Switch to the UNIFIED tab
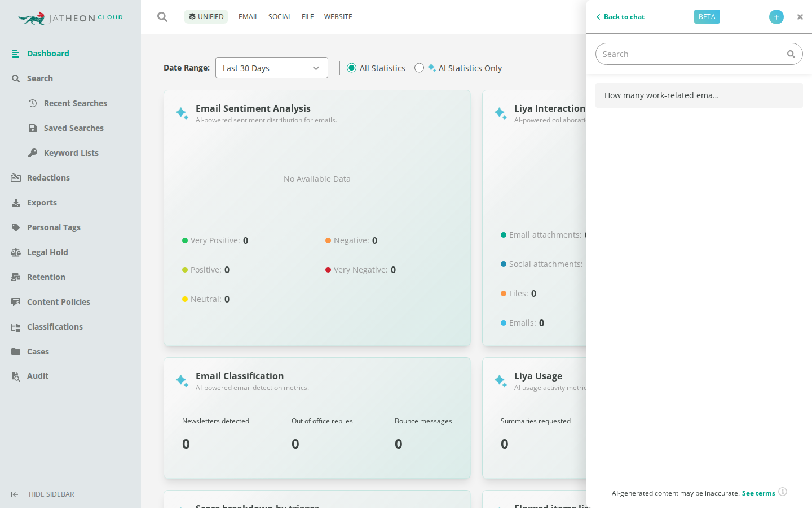This screenshot has width=812, height=508. point(206,17)
